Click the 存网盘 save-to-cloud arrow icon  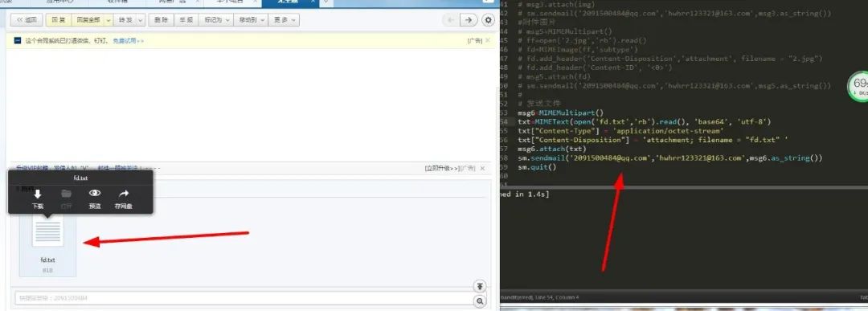[124, 194]
